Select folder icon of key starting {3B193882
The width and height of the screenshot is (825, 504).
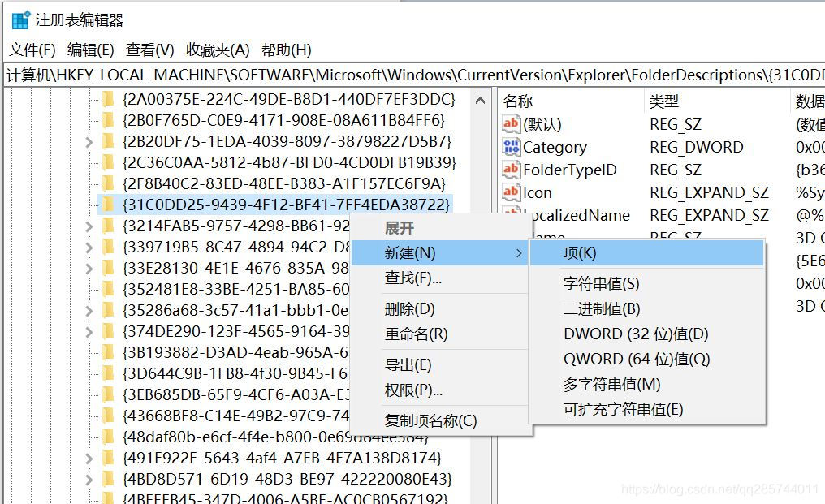click(108, 352)
